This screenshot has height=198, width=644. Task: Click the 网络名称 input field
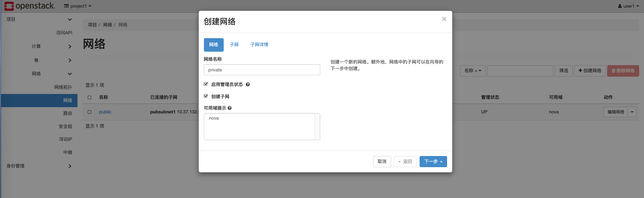262,70
